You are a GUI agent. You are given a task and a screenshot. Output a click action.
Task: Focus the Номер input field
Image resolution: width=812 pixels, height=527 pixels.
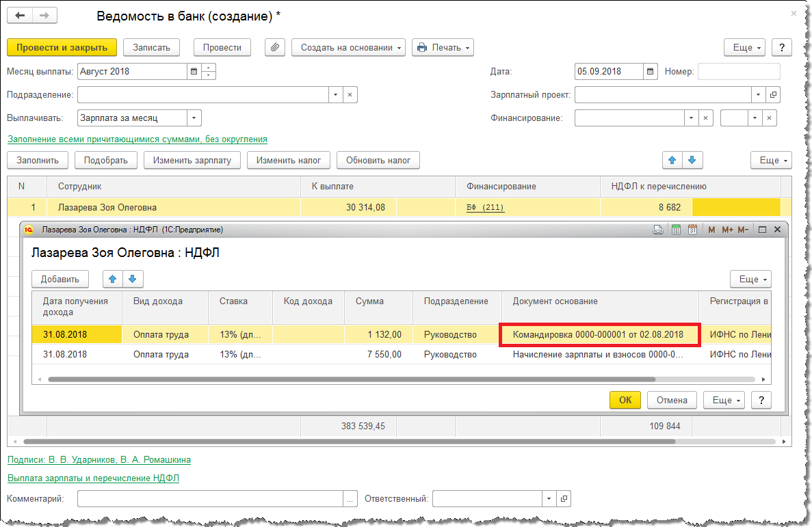click(739, 72)
